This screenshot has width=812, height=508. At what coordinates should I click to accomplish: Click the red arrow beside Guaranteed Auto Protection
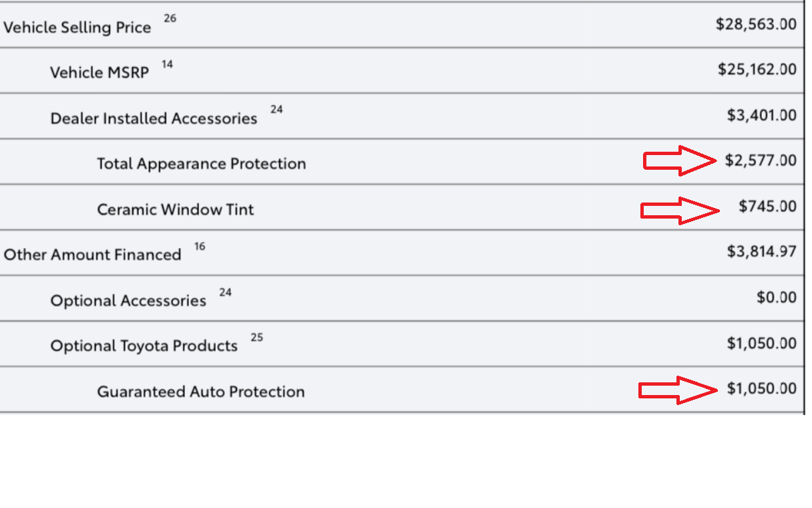[x=676, y=390]
